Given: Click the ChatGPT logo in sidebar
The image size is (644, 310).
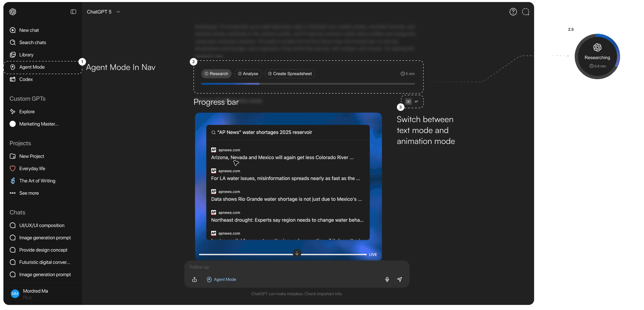Looking at the screenshot, I should click(x=13, y=12).
